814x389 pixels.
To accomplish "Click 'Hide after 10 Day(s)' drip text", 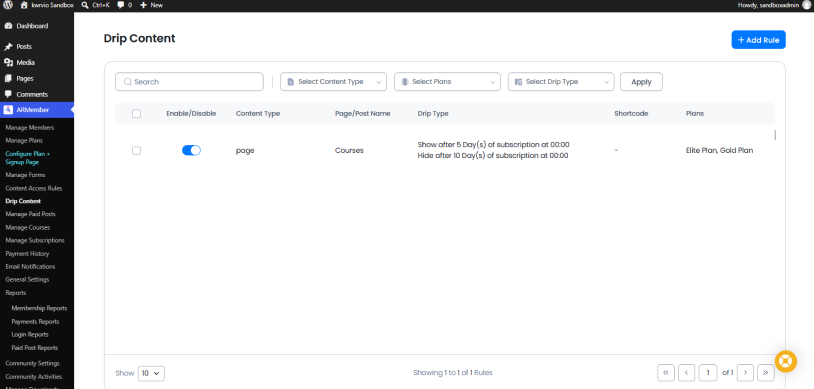I will click(x=493, y=156).
